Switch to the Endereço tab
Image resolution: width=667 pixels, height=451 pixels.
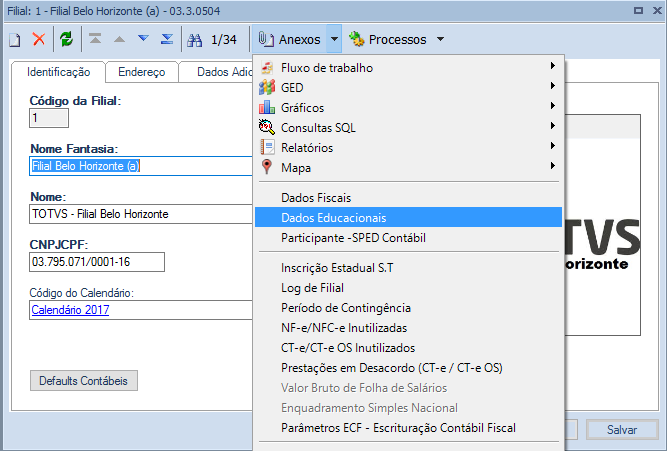pyautogui.click(x=142, y=72)
